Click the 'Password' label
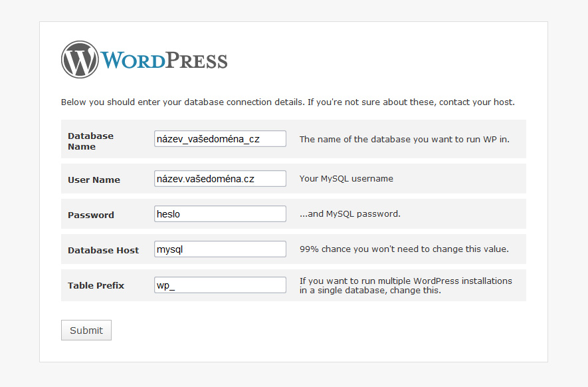 point(91,215)
